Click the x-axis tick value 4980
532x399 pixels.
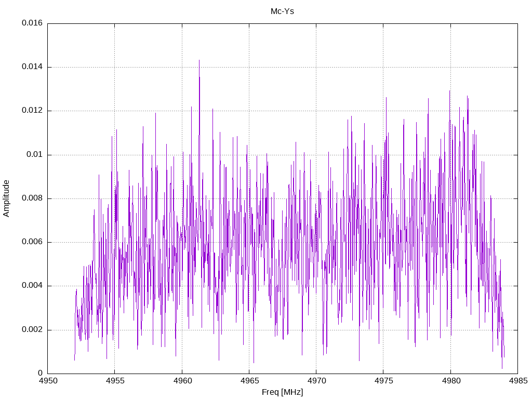coord(451,381)
